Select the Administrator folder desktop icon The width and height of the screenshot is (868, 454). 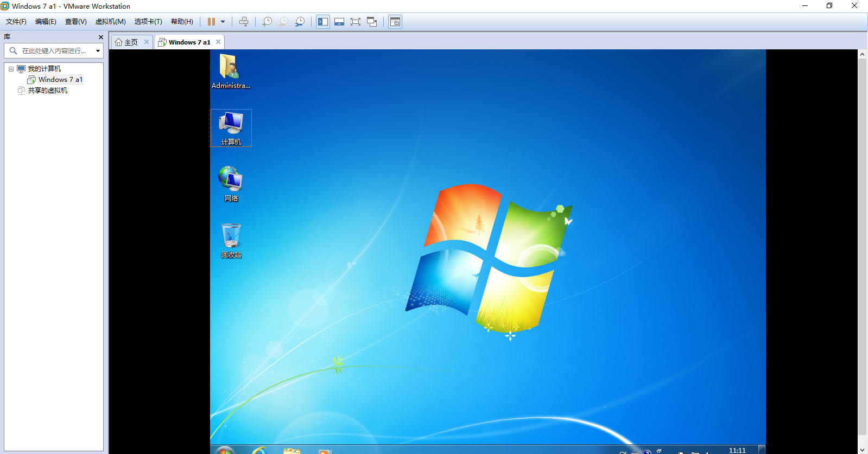(231, 72)
